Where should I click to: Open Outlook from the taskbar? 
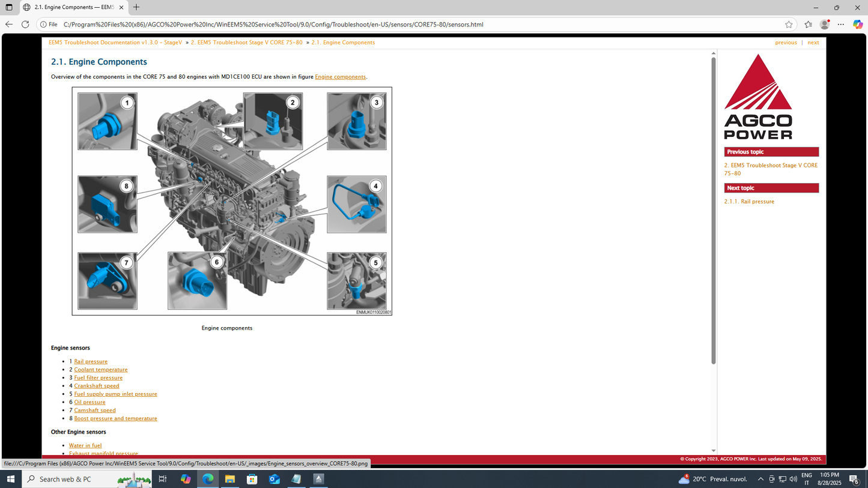[x=274, y=478]
